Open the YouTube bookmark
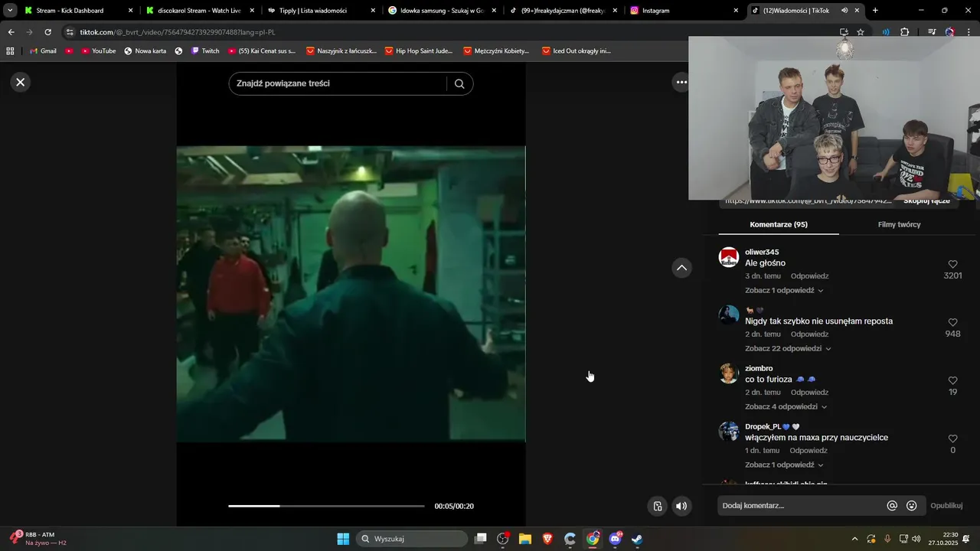 tap(98, 51)
